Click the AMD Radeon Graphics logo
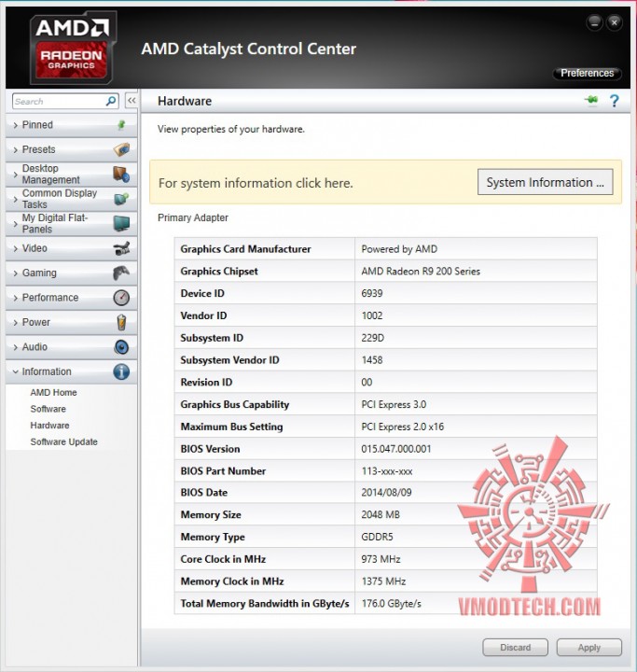The image size is (637, 672). [x=72, y=48]
